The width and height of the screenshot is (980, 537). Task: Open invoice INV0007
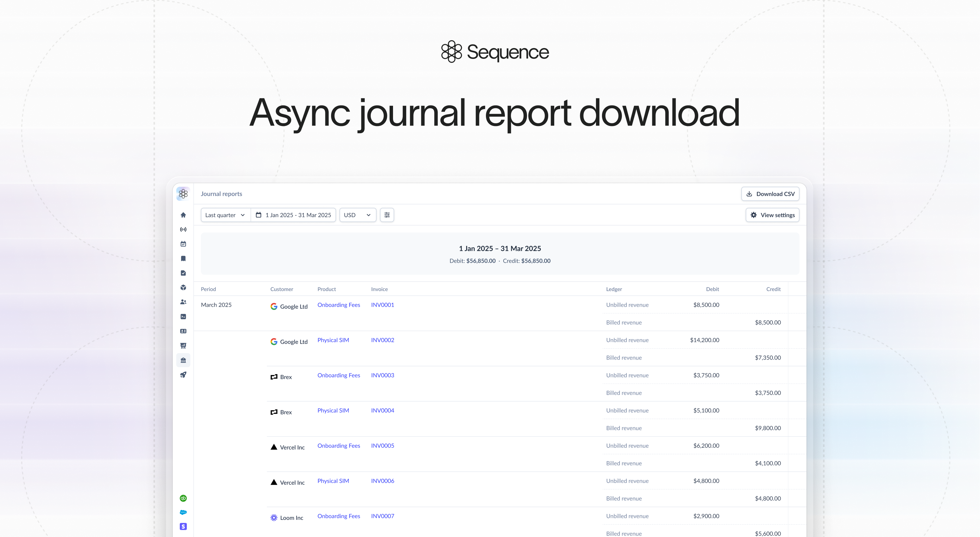pos(382,516)
